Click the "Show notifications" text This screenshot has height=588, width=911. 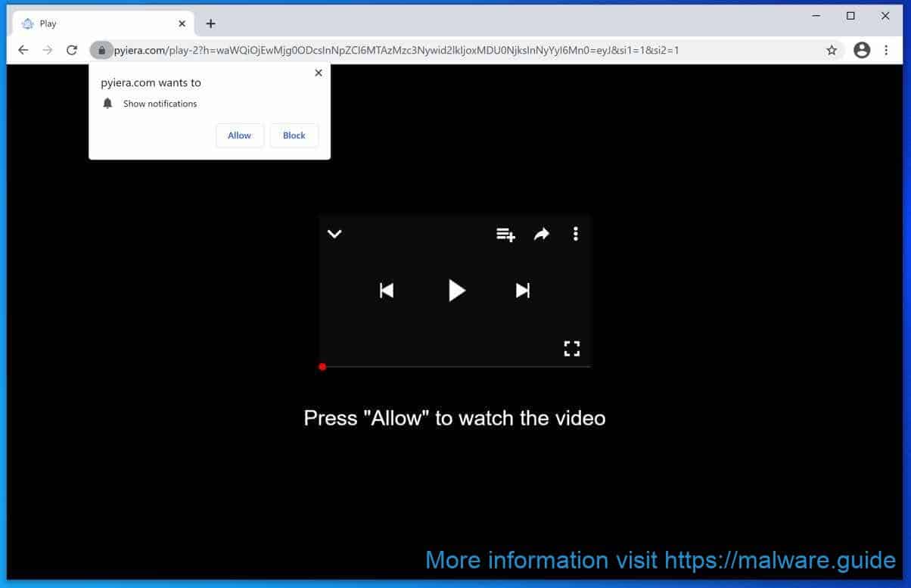[x=160, y=104]
